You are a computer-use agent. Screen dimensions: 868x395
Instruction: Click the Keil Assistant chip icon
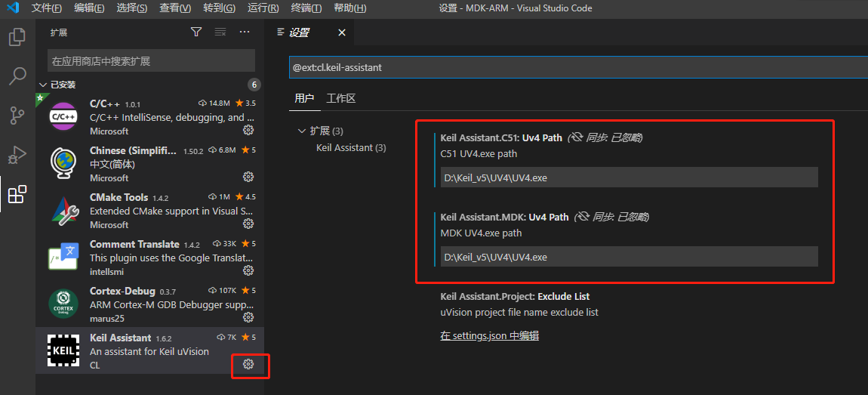[x=63, y=350]
